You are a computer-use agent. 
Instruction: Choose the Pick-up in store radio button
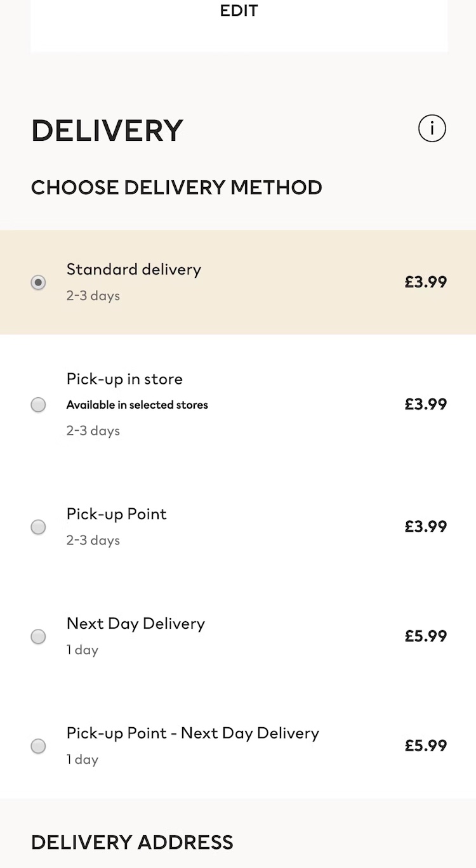pos(39,405)
